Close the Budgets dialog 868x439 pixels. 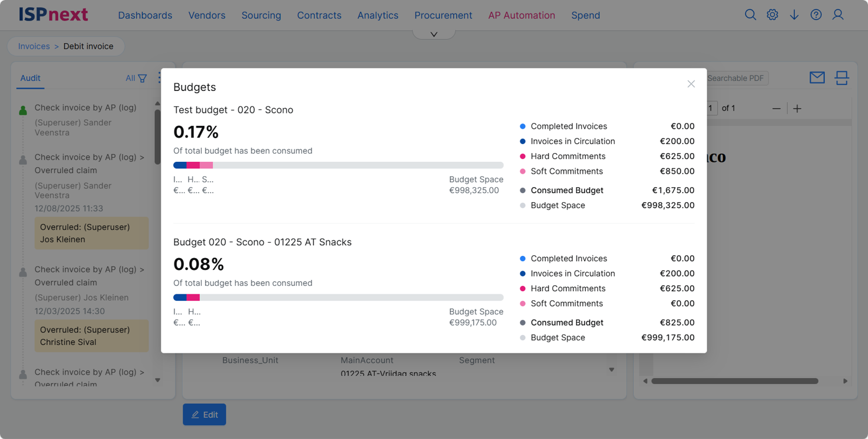pyautogui.click(x=691, y=84)
